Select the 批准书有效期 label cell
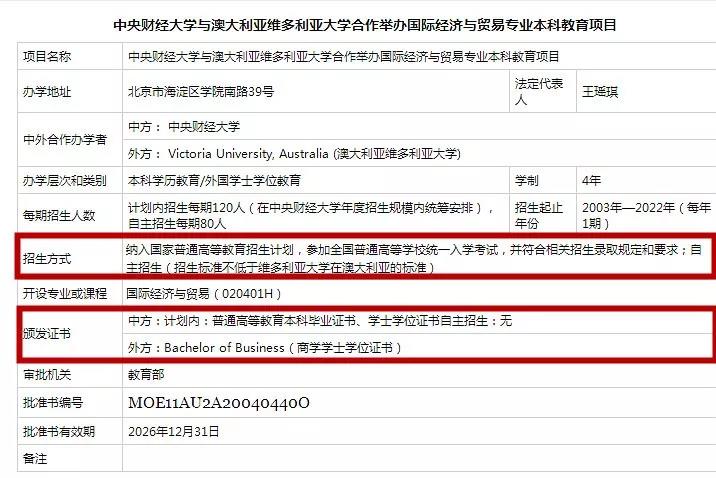 pyautogui.click(x=70, y=431)
